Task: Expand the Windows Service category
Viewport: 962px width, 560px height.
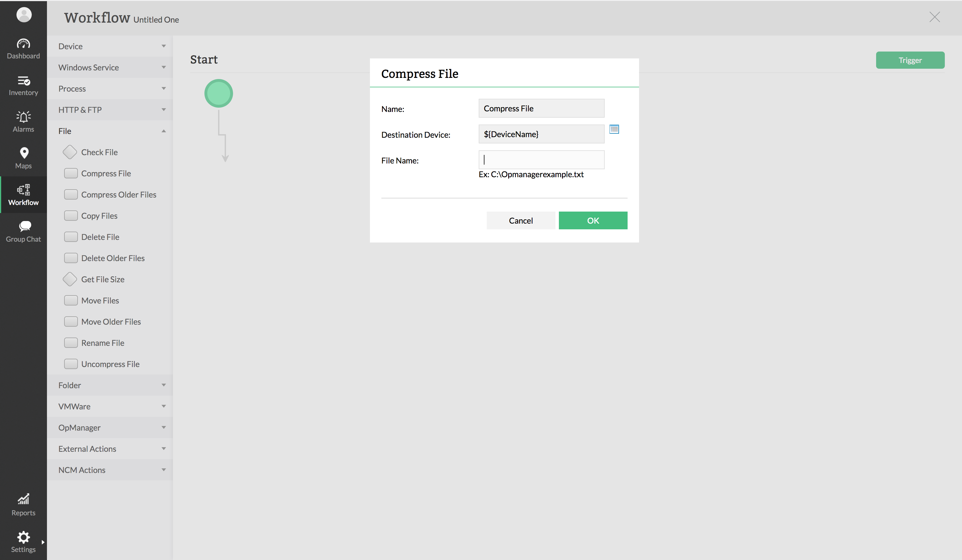Action: tap(110, 68)
